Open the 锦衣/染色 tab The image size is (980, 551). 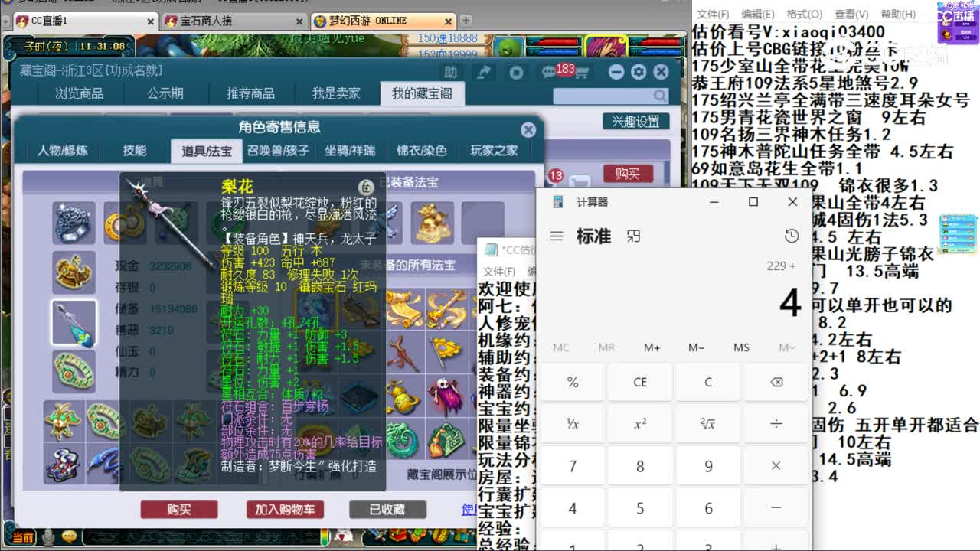[x=421, y=151]
